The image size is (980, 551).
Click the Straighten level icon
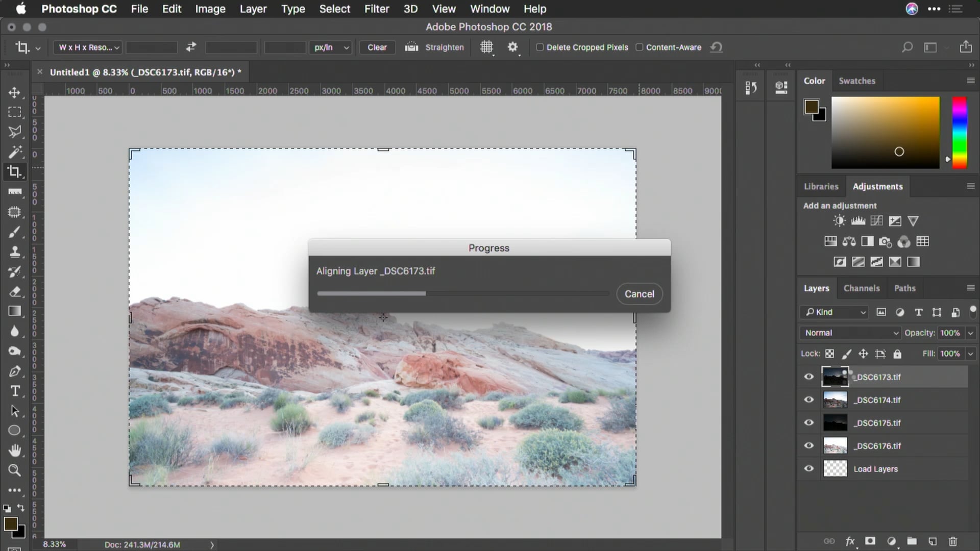pyautogui.click(x=411, y=47)
